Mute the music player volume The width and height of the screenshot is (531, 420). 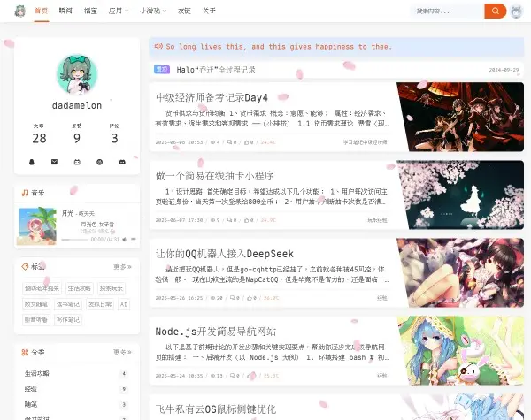pos(125,239)
